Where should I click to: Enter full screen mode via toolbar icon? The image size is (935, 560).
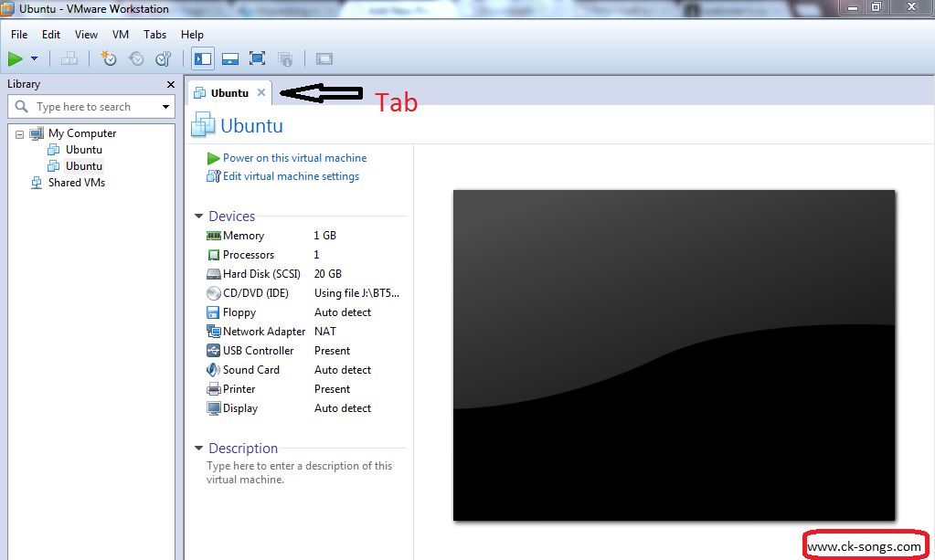click(257, 58)
